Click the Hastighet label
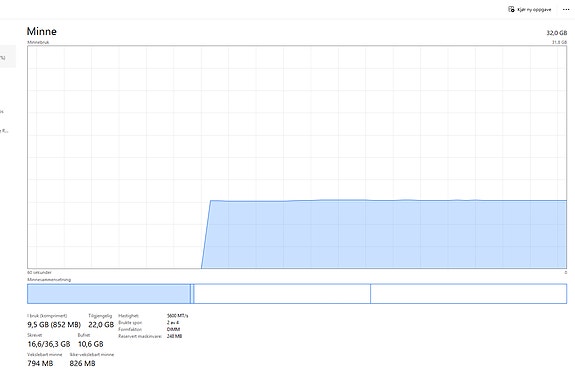This screenshot has height=374, width=575. coord(128,316)
